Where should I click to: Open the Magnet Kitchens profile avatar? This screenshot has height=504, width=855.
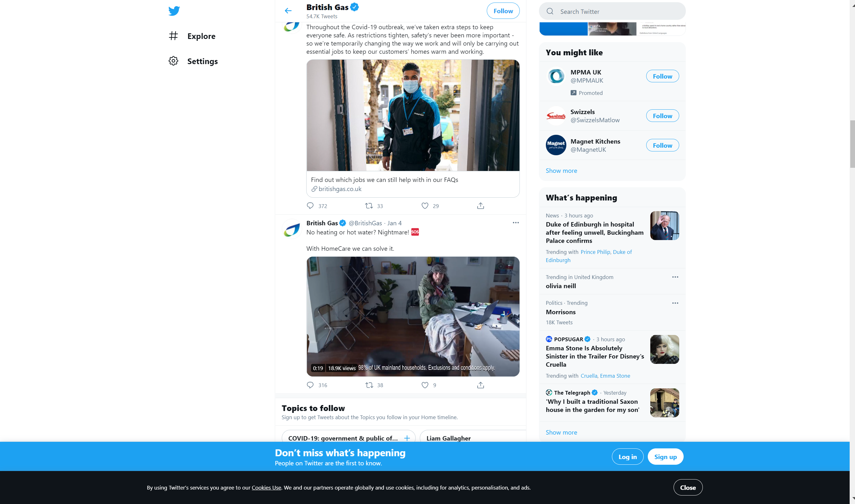pyautogui.click(x=556, y=145)
